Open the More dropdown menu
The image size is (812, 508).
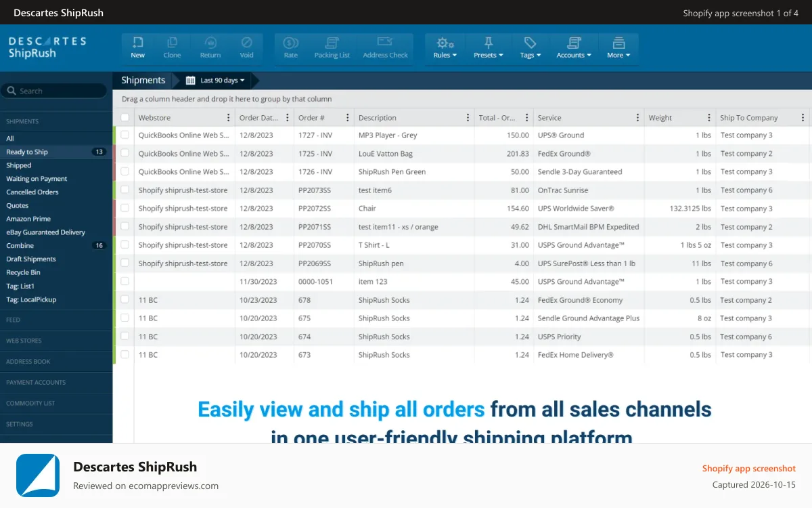(x=618, y=48)
